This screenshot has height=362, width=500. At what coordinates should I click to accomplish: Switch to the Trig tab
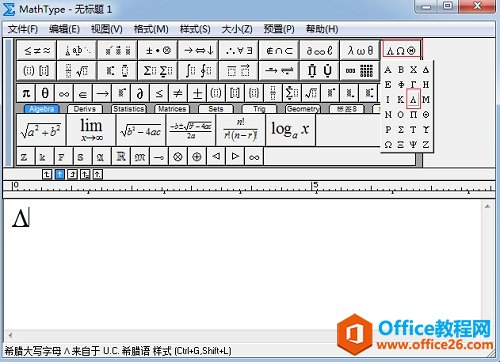point(259,109)
